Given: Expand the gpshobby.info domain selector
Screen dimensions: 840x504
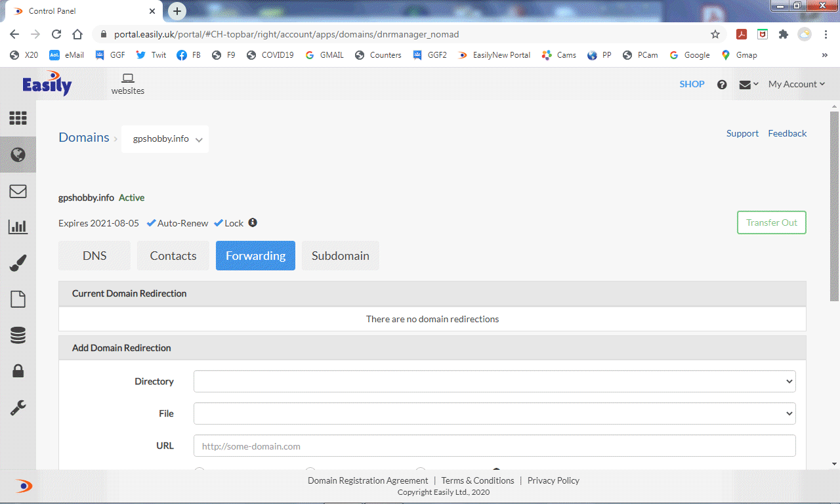Looking at the screenshot, I should (x=165, y=139).
